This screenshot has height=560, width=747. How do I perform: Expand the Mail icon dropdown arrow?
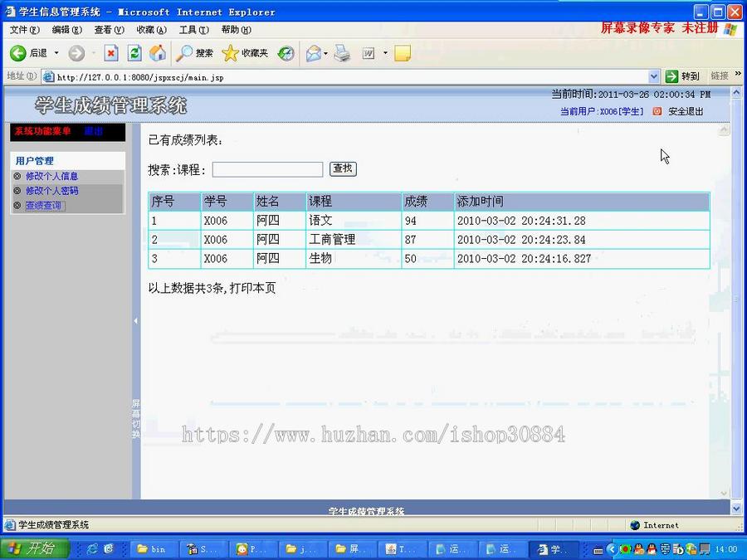[325, 53]
